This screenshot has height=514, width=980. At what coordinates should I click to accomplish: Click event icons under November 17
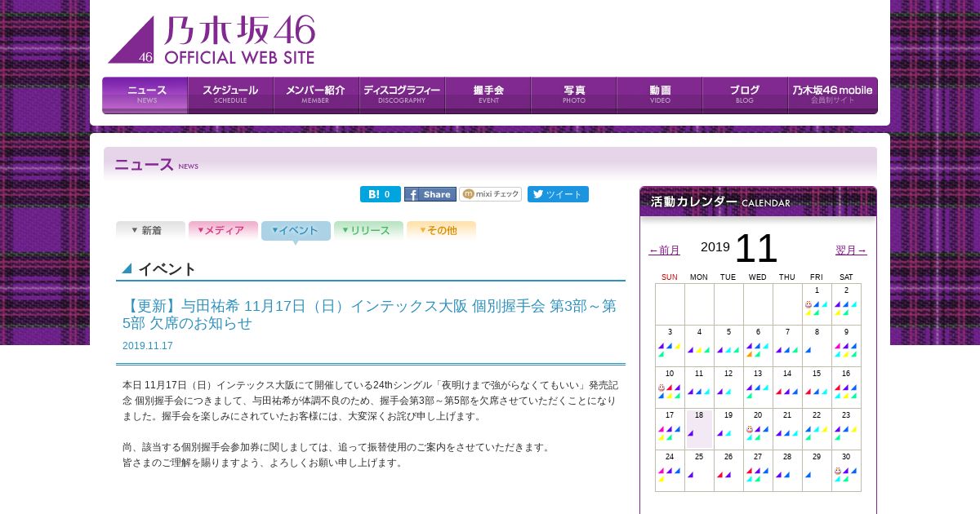(670, 432)
